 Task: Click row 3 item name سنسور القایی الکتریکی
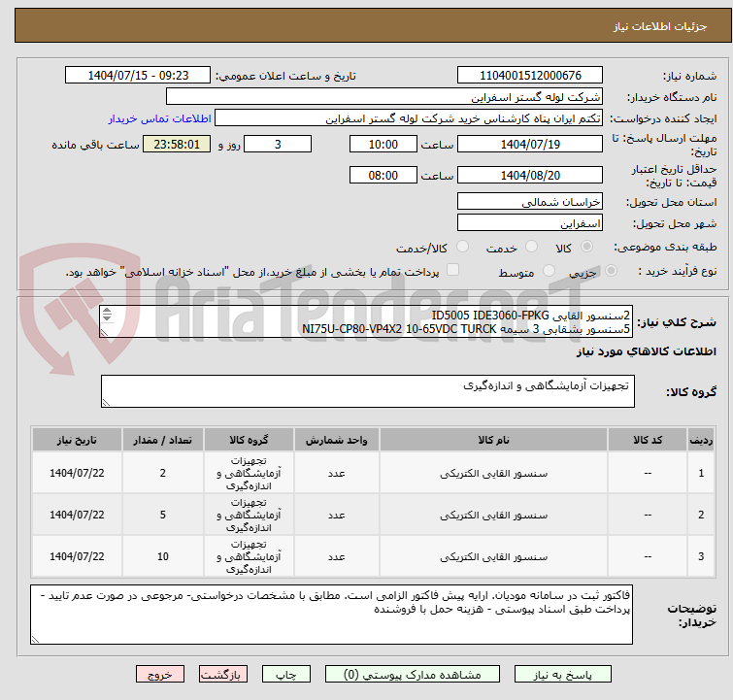[493, 556]
